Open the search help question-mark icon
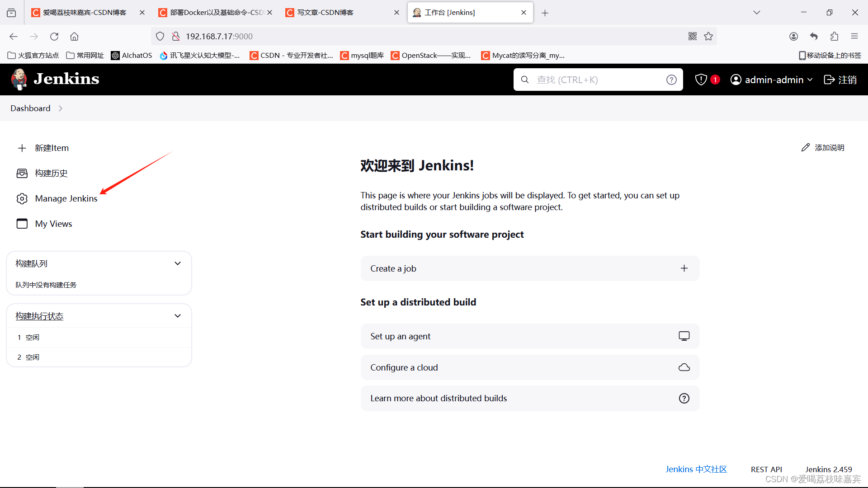The width and height of the screenshot is (868, 488). (x=671, y=80)
